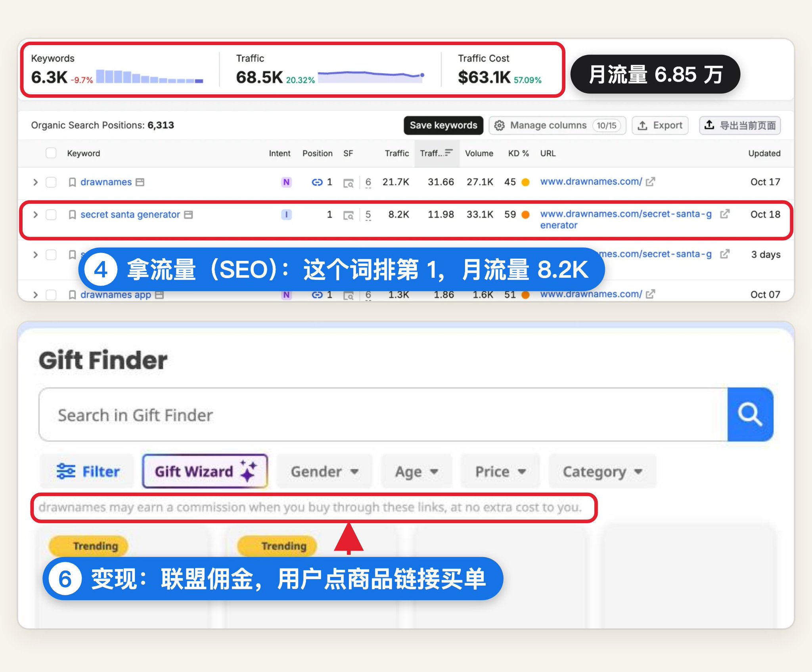
Task: Click the KD color dot for drawnames
Action: coord(525,182)
